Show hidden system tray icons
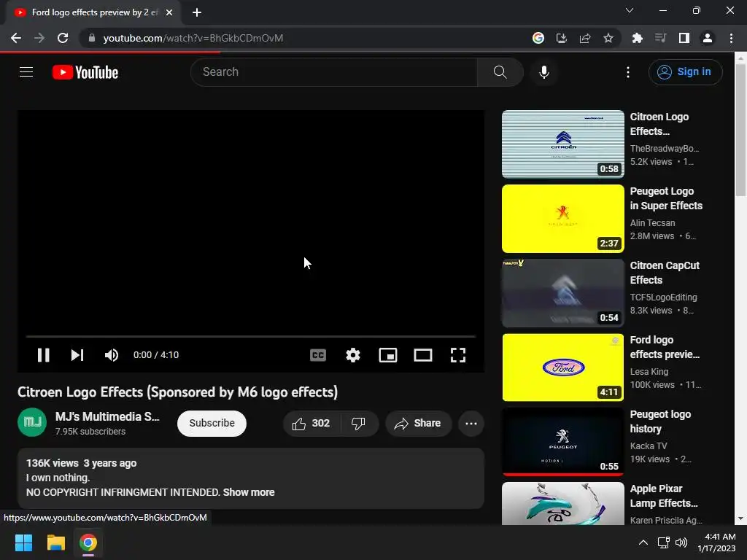Viewport: 747px width, 560px height. click(643, 542)
